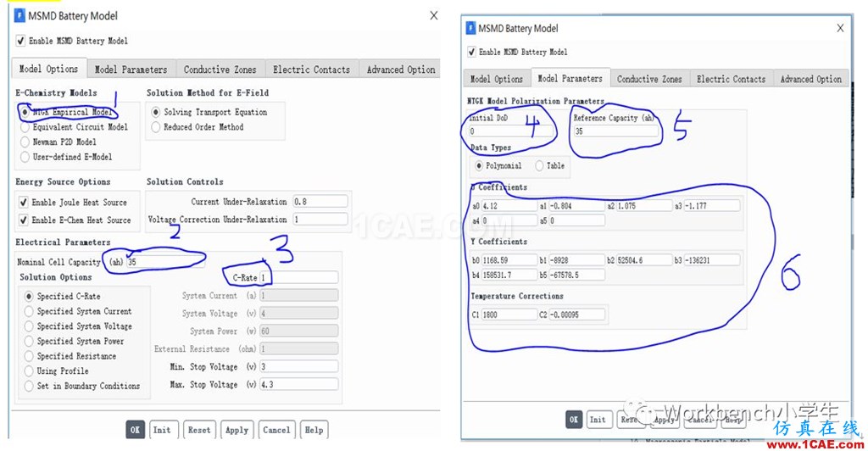The image size is (868, 451).
Task: Open Advanced Option tab in right dialog
Action: [x=811, y=79]
